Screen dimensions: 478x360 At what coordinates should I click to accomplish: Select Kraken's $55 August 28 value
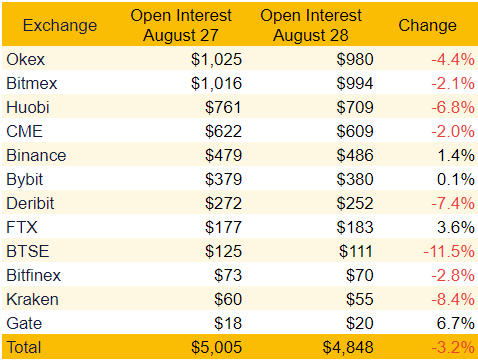coord(359,299)
